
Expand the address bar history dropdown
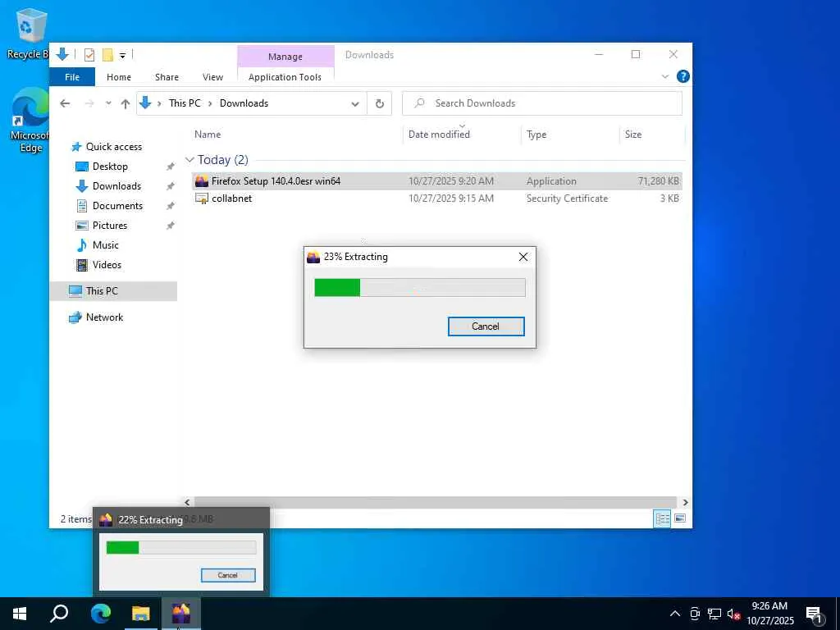pos(355,104)
